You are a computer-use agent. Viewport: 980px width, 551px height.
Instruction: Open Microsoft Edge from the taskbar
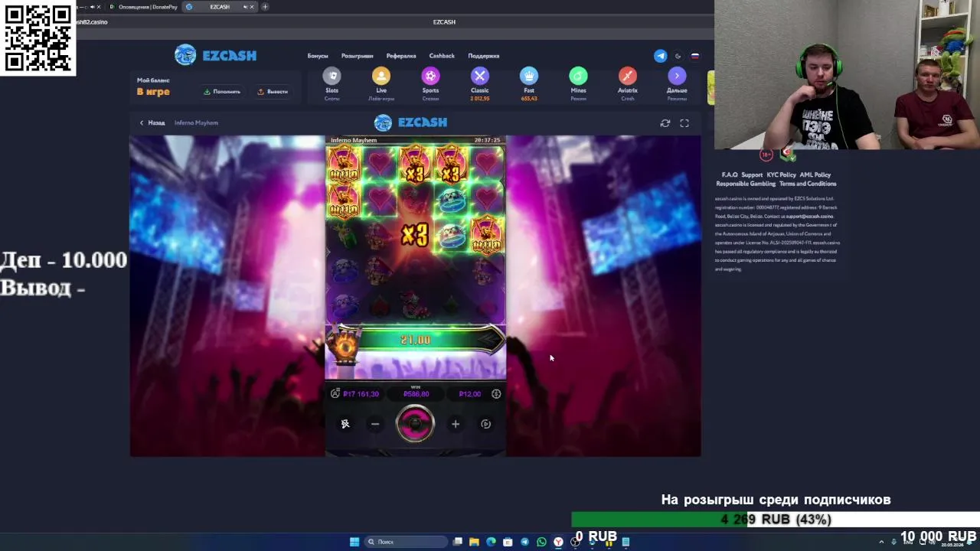(491, 542)
